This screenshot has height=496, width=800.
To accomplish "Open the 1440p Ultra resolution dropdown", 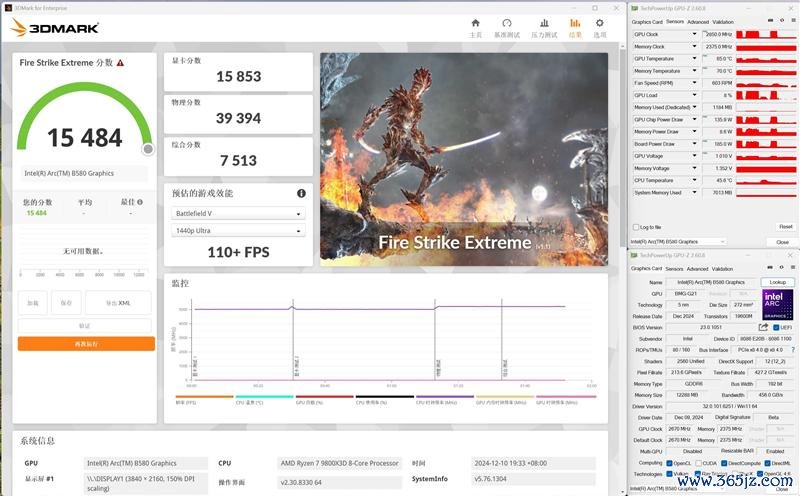I will point(238,231).
